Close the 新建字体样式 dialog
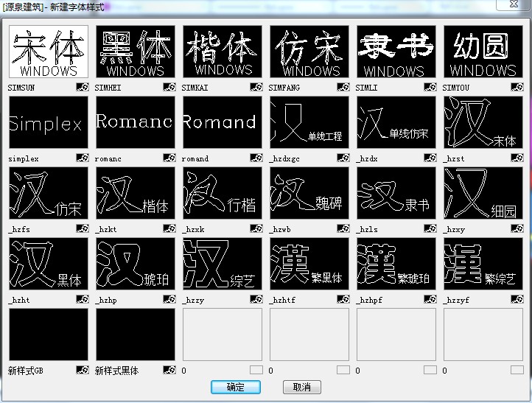532x403 pixels. pos(514,4)
